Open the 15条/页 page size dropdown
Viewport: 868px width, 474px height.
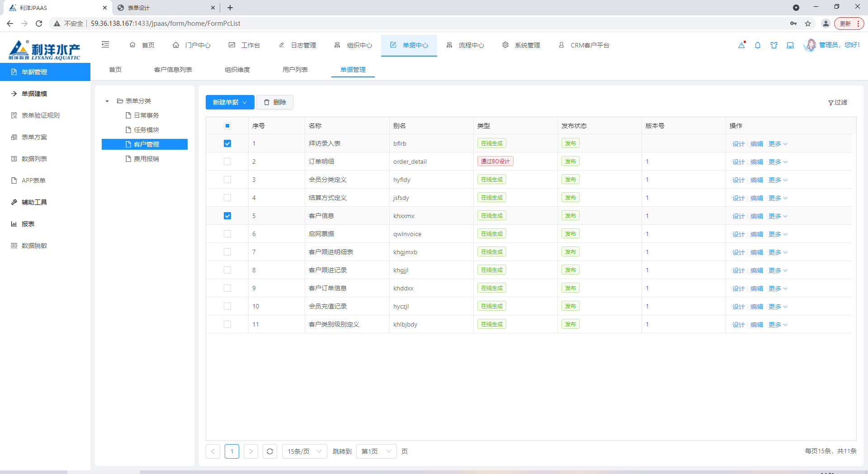[304, 451]
